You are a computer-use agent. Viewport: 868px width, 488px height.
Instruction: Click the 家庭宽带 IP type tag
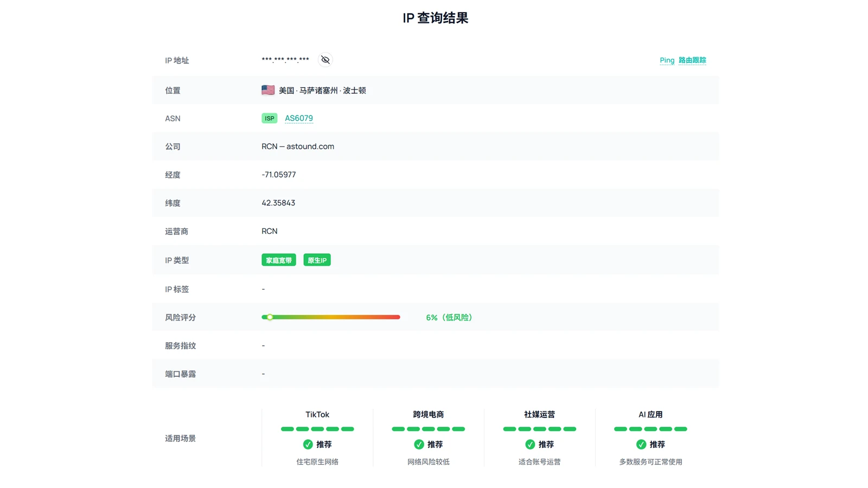click(279, 260)
